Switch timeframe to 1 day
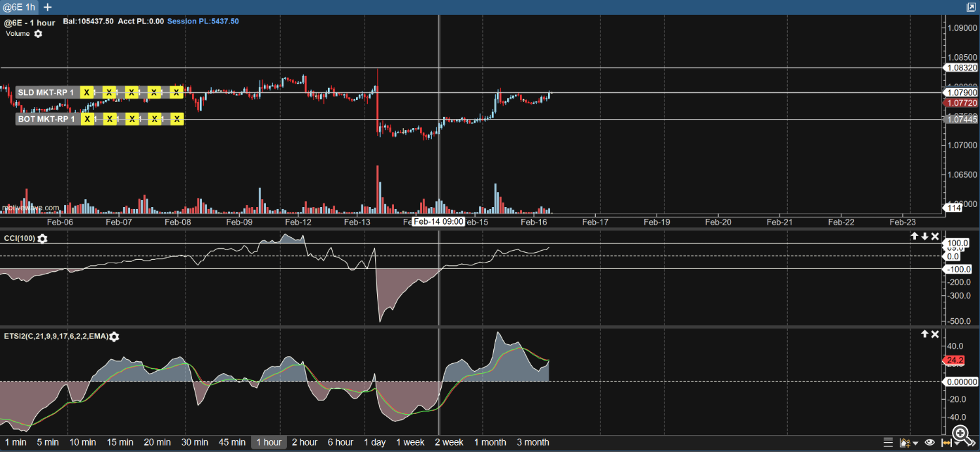The width and height of the screenshot is (980, 452). point(374,442)
